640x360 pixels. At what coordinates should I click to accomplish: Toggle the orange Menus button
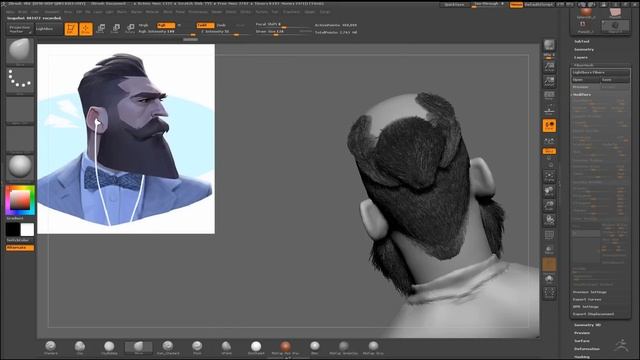(x=516, y=4)
